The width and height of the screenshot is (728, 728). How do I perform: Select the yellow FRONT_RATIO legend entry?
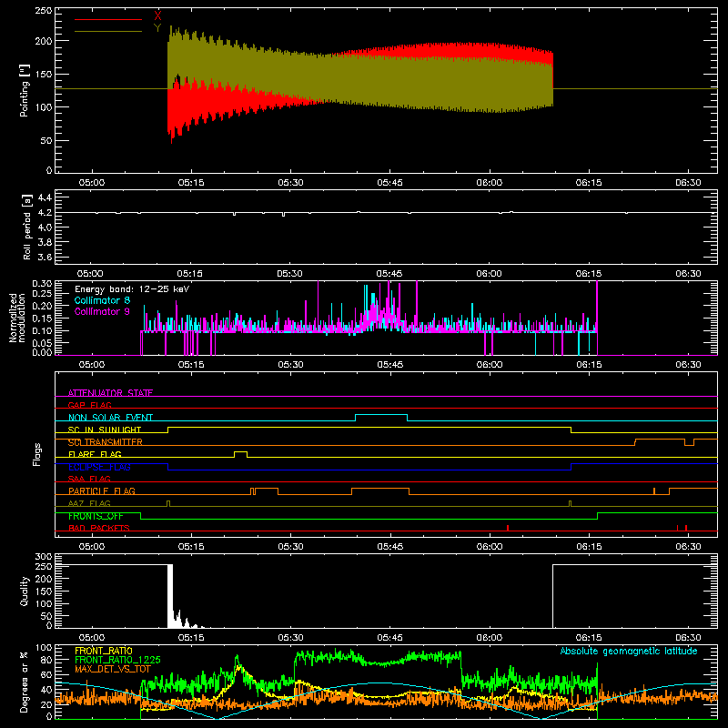(104, 651)
